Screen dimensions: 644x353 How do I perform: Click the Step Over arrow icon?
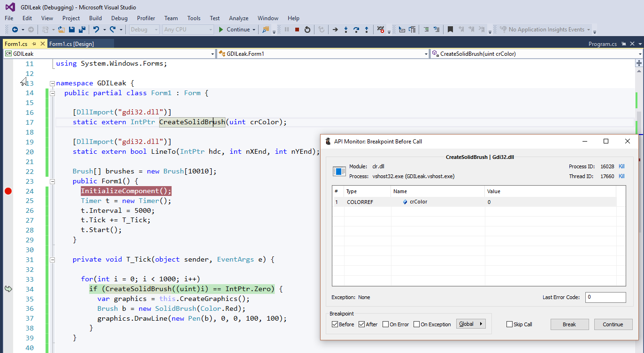point(356,30)
